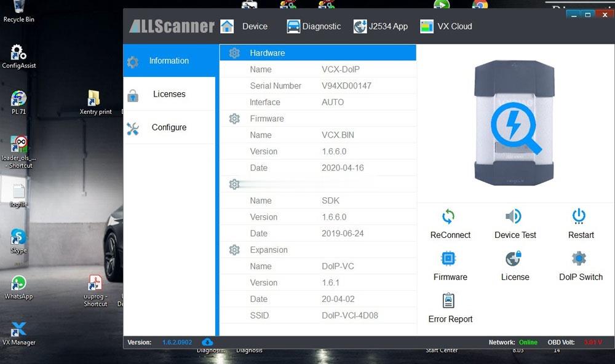Click the version number 1.6.2.0902
This screenshot has height=364, width=615.
pyautogui.click(x=177, y=342)
